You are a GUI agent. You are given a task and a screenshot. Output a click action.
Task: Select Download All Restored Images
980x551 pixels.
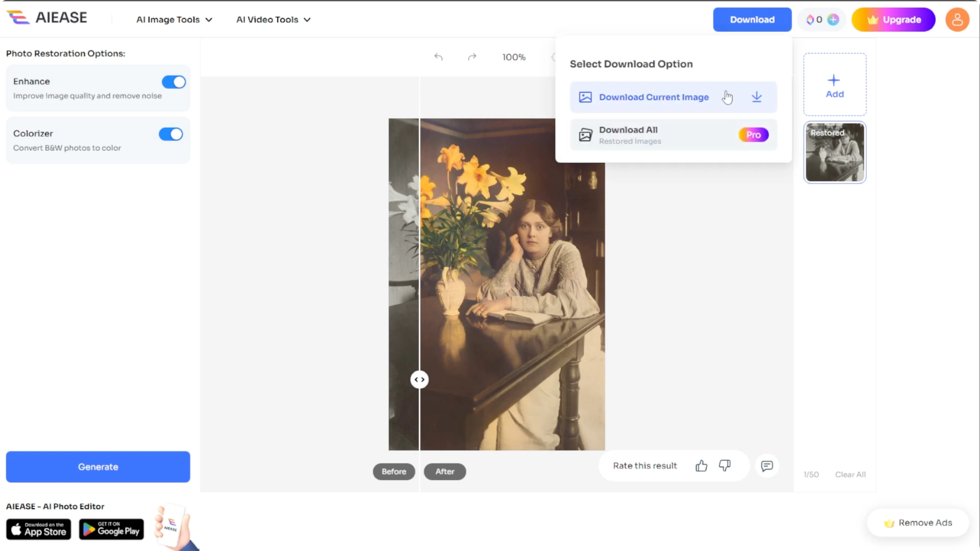pyautogui.click(x=673, y=135)
